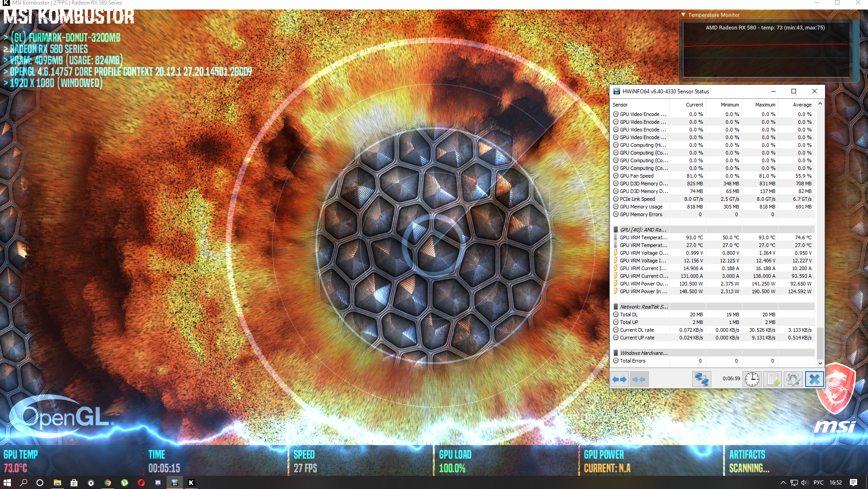Show hidden tray icons chevron

[783, 483]
